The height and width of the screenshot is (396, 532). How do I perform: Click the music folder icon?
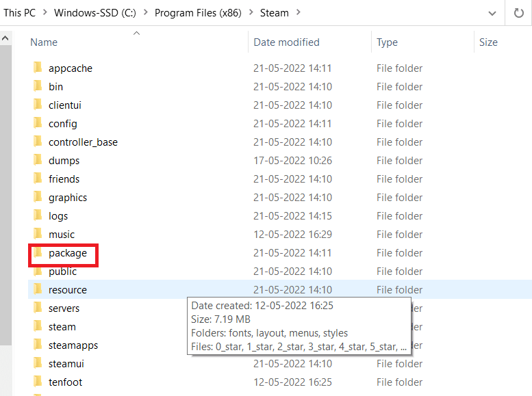(x=38, y=234)
